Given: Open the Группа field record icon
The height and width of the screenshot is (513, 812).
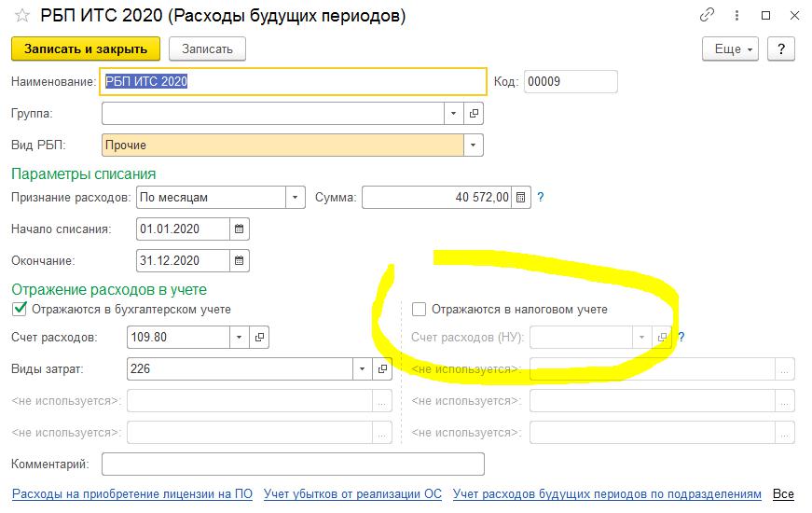Looking at the screenshot, I should (x=475, y=114).
